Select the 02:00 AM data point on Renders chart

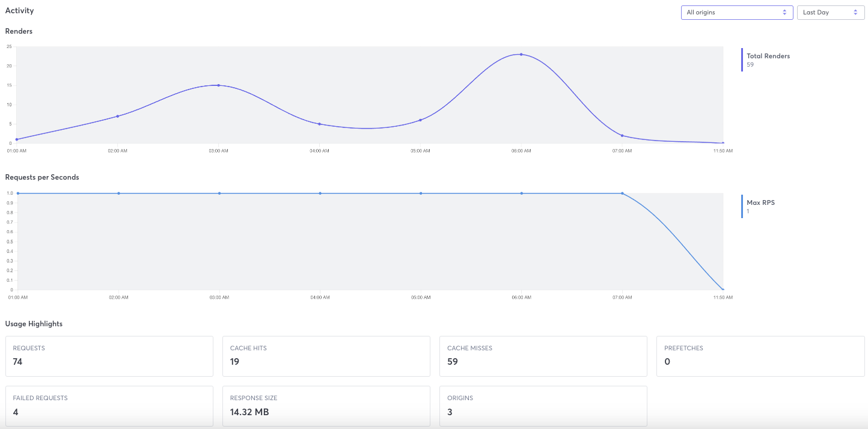(118, 117)
